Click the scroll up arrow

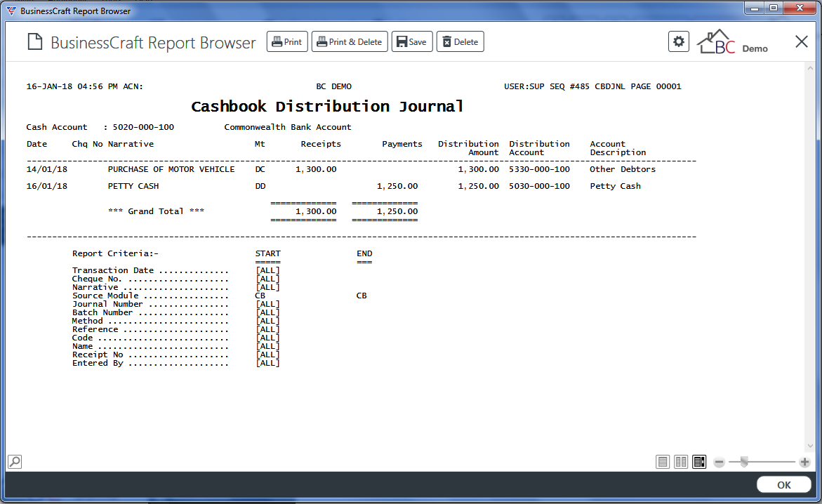811,68
